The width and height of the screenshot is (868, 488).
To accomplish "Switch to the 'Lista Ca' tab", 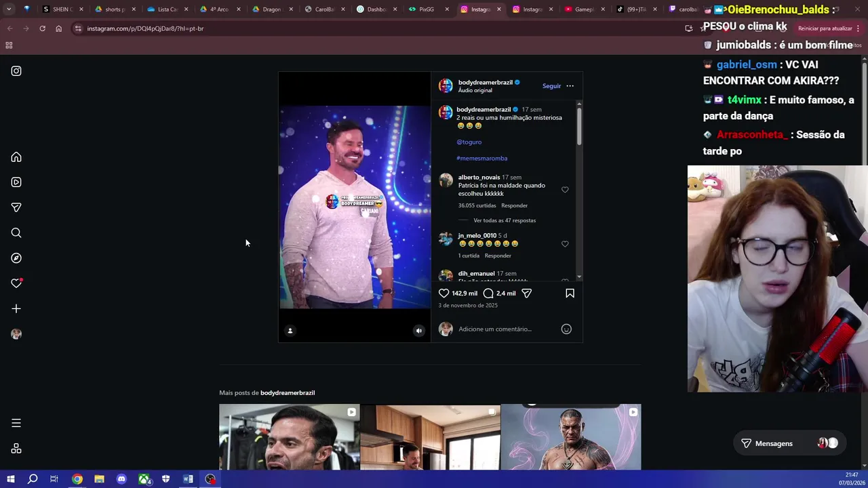I will [167, 9].
